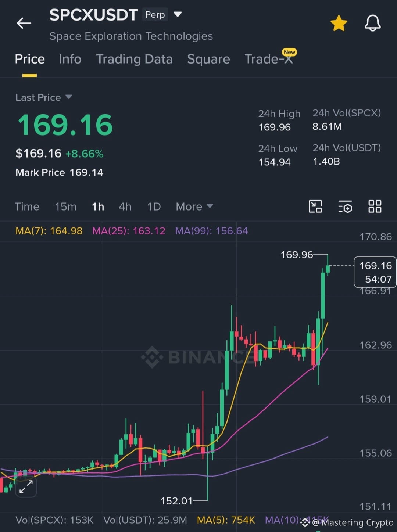
Task: Select the Price tab
Action: (30, 59)
